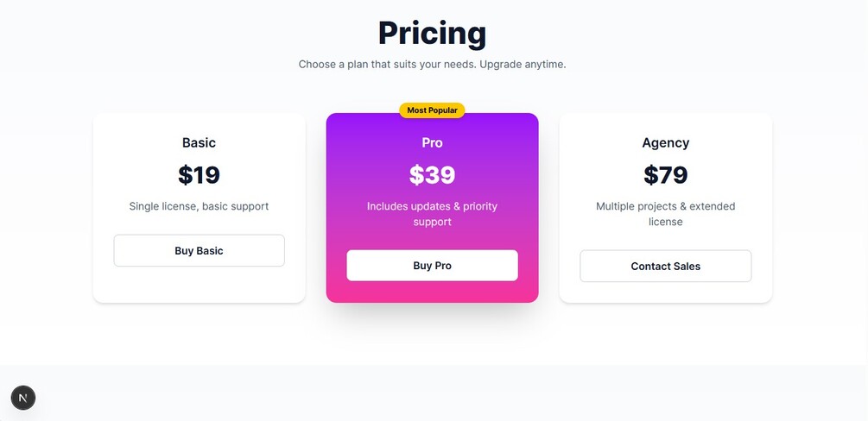Click the Next.js dev tools icon

[x=23, y=398]
